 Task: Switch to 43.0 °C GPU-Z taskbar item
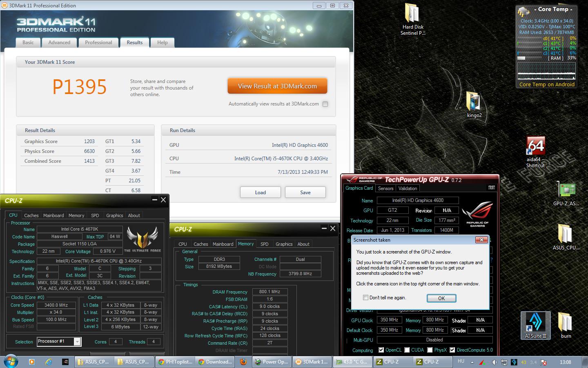[x=352, y=361]
